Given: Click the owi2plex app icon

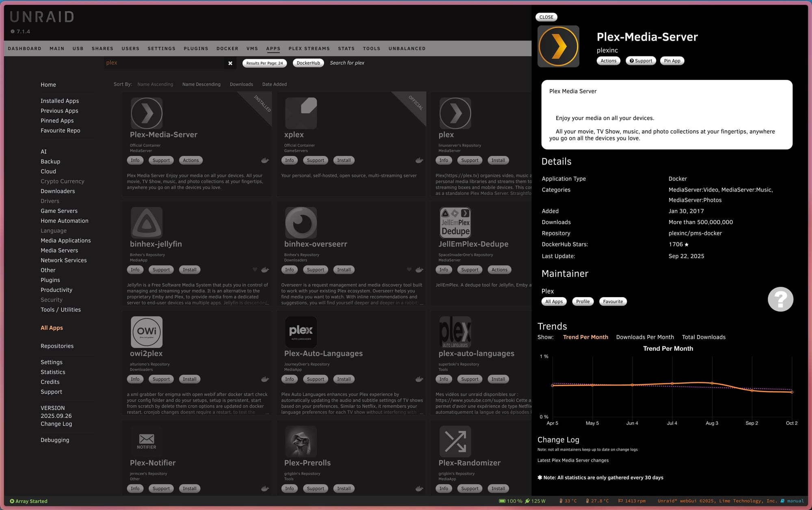Looking at the screenshot, I should (147, 332).
